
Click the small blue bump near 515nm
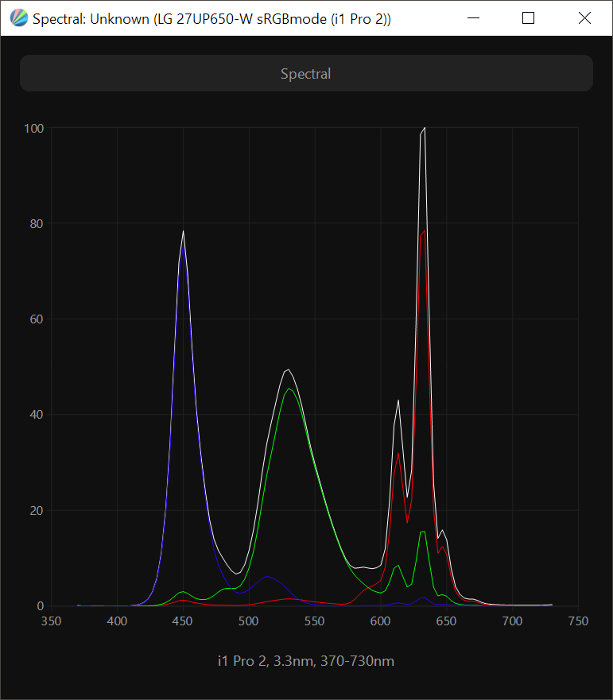pos(268,576)
